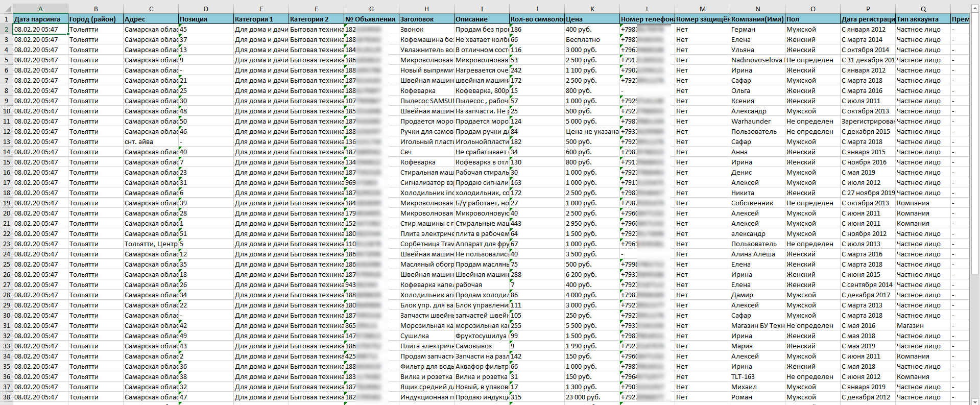
Task: Click the vertical scrollbar up arrow
Action: point(975,9)
